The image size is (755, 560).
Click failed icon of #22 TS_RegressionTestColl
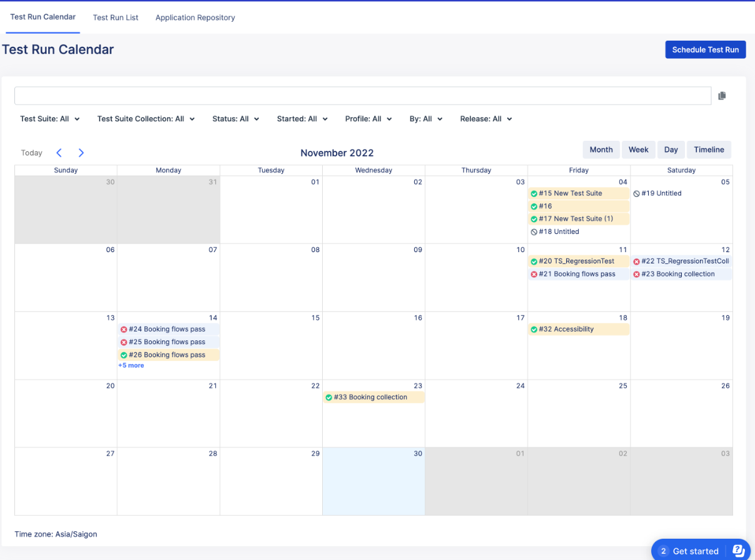point(637,262)
